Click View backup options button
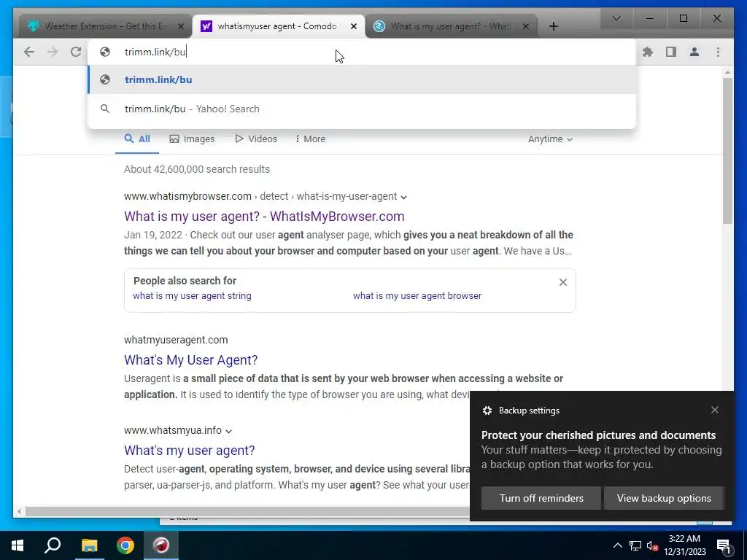 [x=664, y=498]
